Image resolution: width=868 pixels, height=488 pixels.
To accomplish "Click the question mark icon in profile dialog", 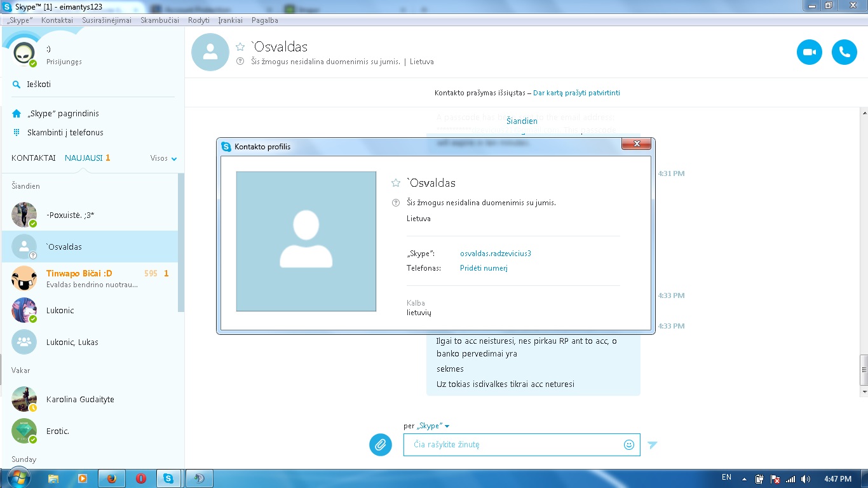I will [396, 203].
